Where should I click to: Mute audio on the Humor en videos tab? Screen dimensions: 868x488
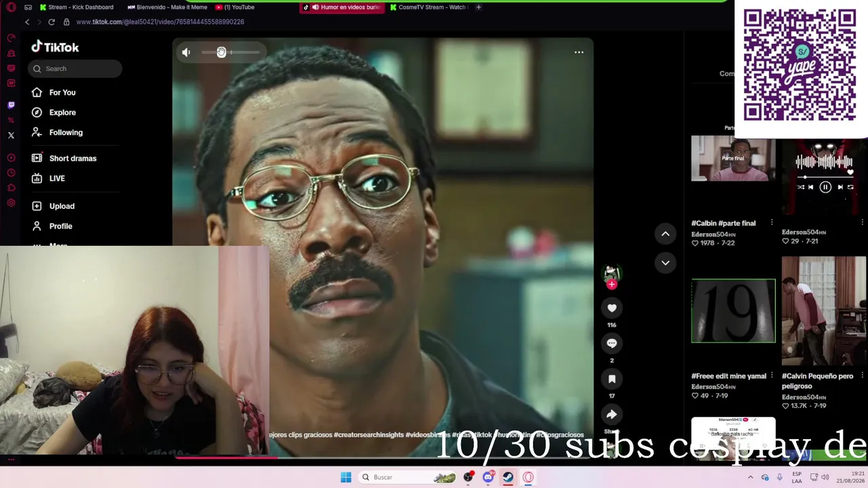click(315, 7)
